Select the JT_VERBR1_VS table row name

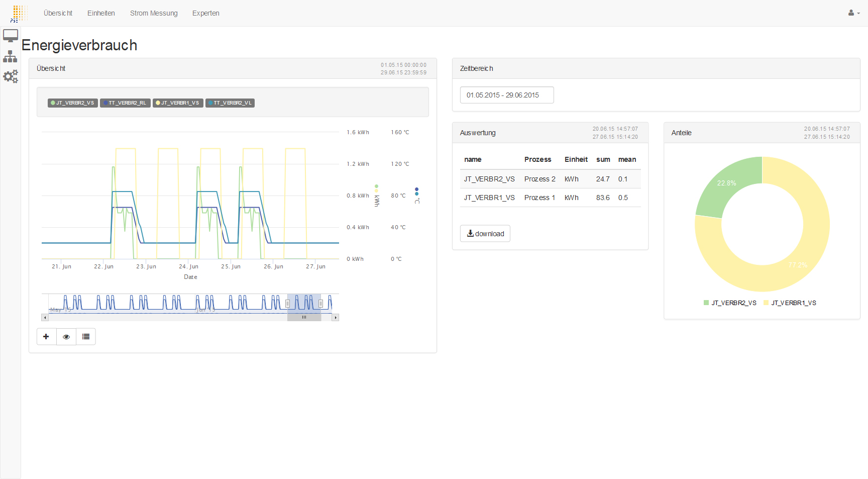pyautogui.click(x=489, y=198)
